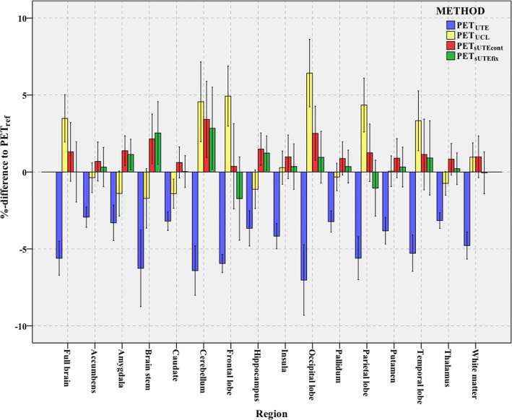
Task: Click the White matter x-axis label
Action: click(x=469, y=364)
